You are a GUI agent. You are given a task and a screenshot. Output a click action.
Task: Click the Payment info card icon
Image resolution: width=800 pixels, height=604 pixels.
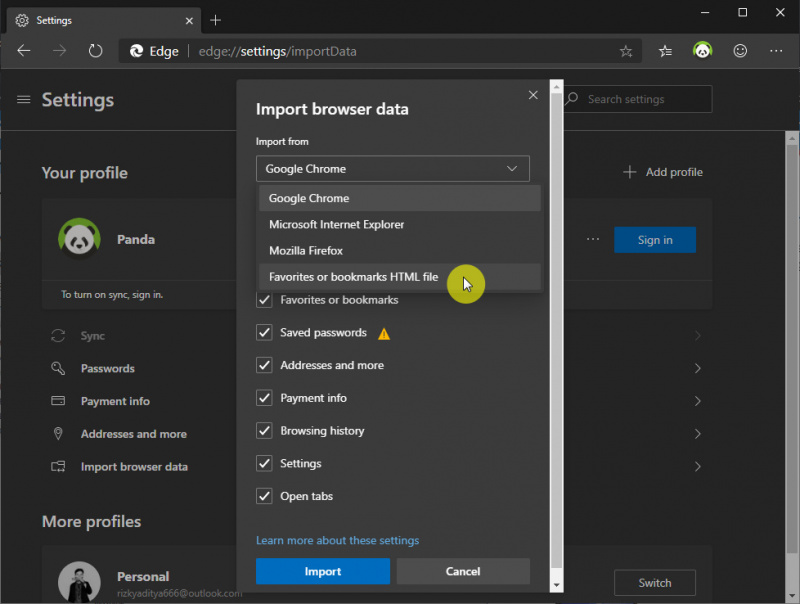tap(58, 400)
